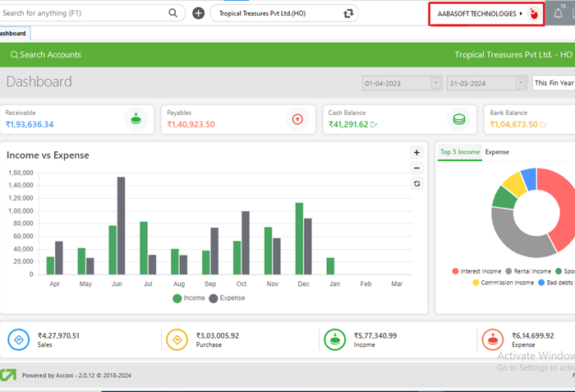Click the plus add-new icon
The image size is (575, 392).
click(x=198, y=13)
